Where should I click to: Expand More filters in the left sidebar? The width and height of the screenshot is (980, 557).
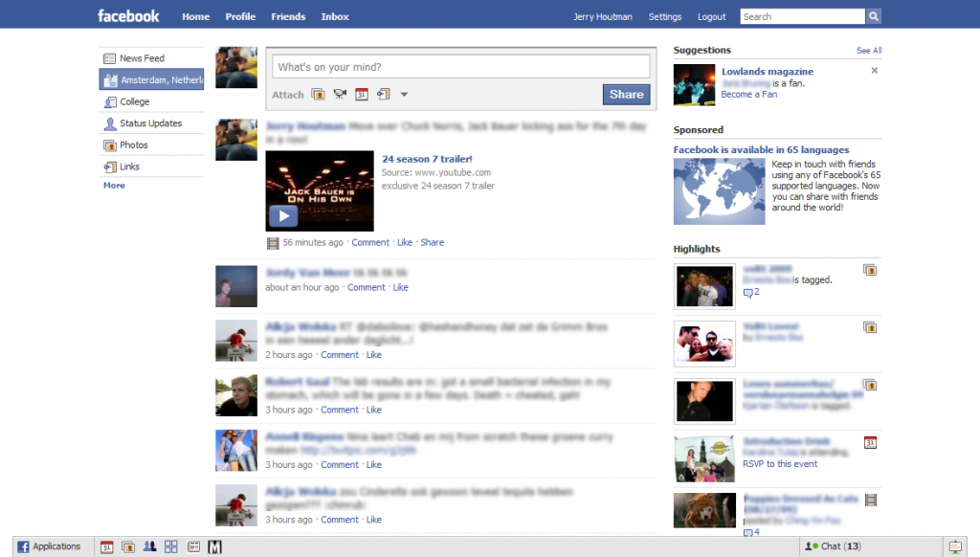[x=114, y=186]
